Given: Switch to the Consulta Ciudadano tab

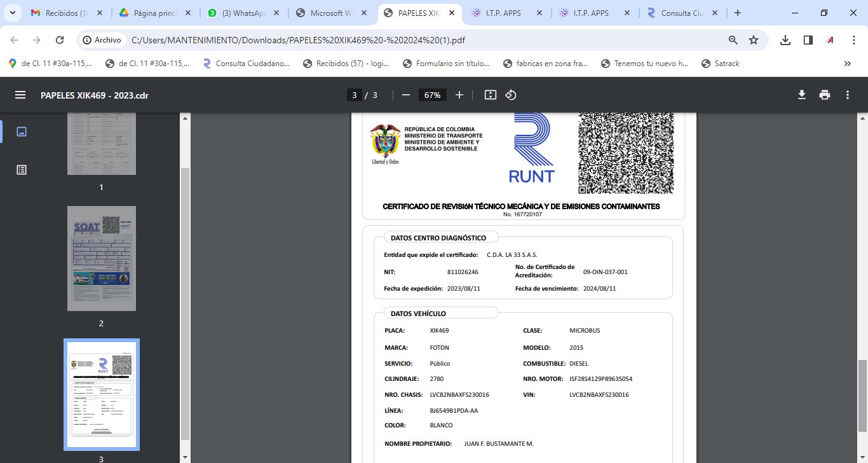Looking at the screenshot, I should pos(680,13).
